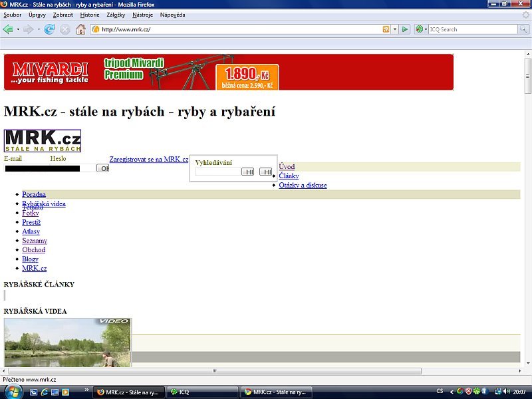
Task: Click the first Hl search button
Action: (x=247, y=172)
